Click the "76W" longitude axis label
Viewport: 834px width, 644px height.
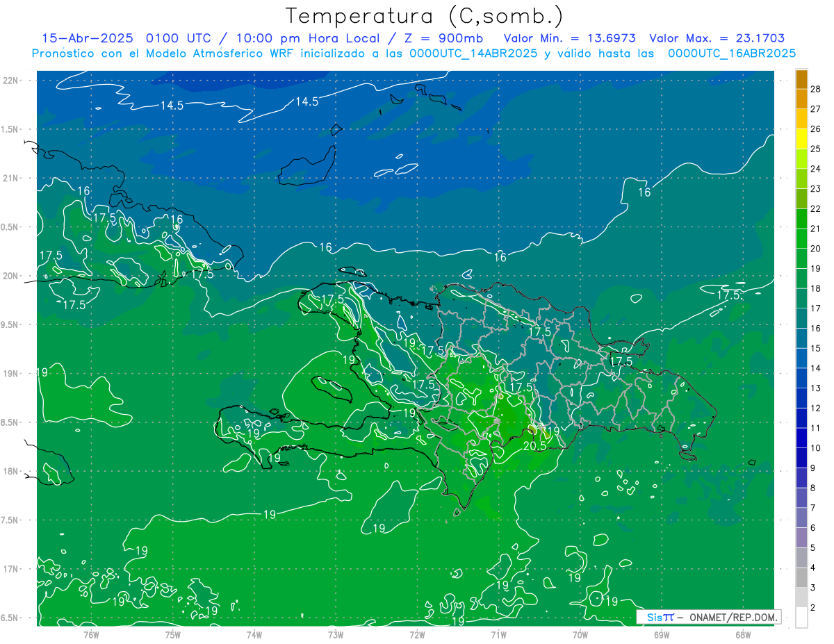coord(91,635)
